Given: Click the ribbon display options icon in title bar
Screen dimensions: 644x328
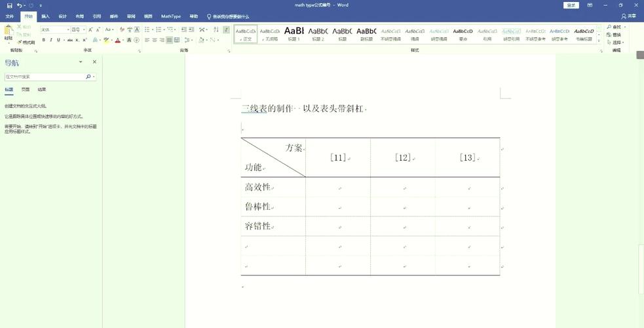Looking at the screenshot, I should coord(590,5).
